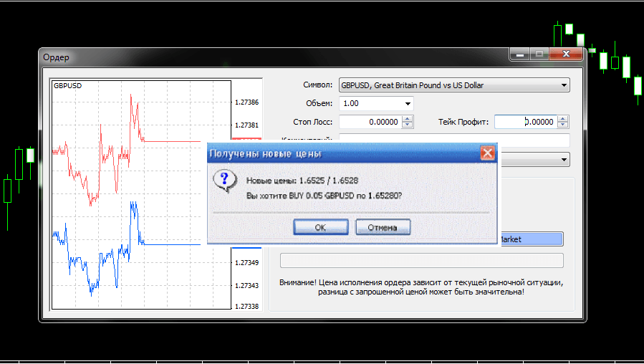
Task: Open the order type dropdown arrow
Action: point(564,160)
